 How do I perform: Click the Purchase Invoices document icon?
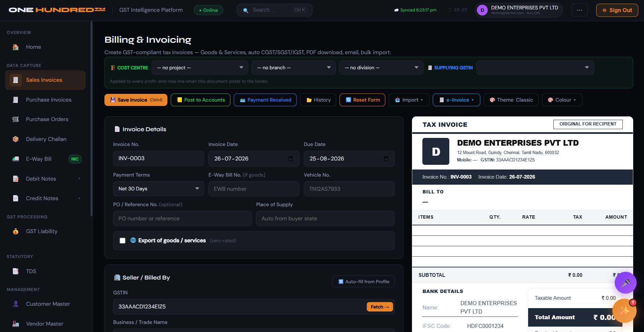click(15, 100)
